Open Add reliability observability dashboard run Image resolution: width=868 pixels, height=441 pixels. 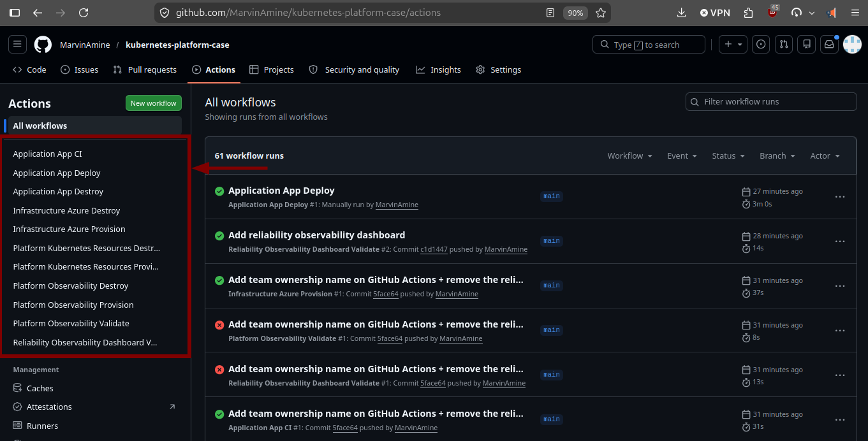coord(317,235)
